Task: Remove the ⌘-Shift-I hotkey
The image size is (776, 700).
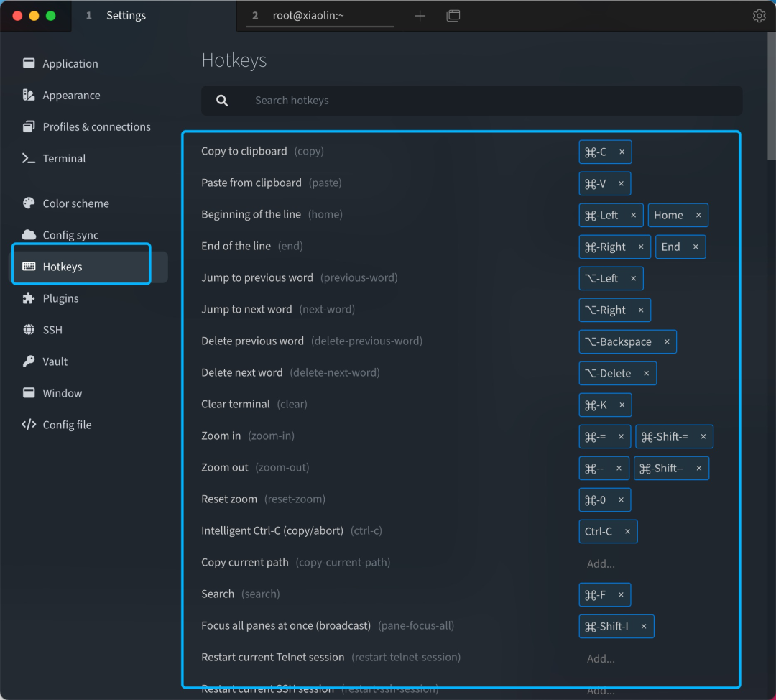Action: tap(644, 627)
